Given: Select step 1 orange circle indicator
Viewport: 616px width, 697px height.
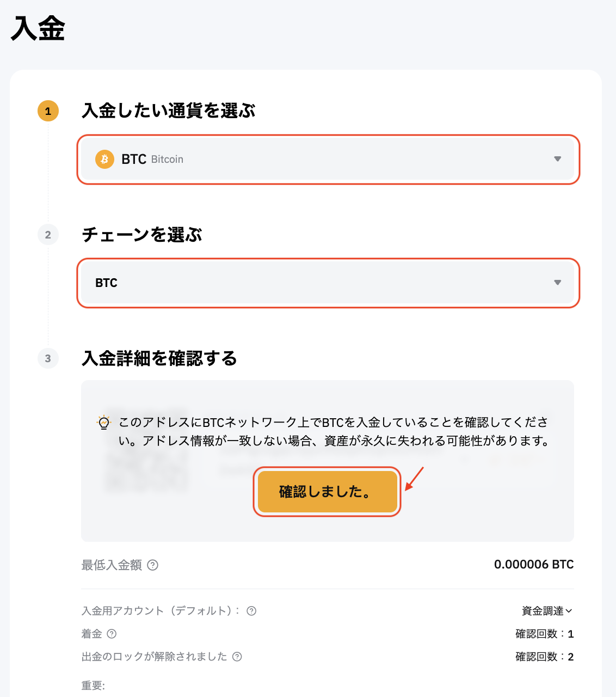Looking at the screenshot, I should (48, 111).
